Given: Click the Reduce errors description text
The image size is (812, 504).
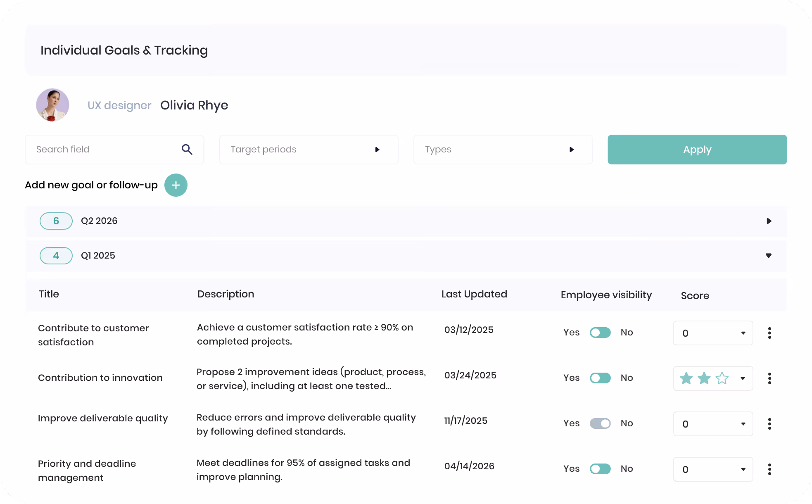Looking at the screenshot, I should tap(306, 424).
